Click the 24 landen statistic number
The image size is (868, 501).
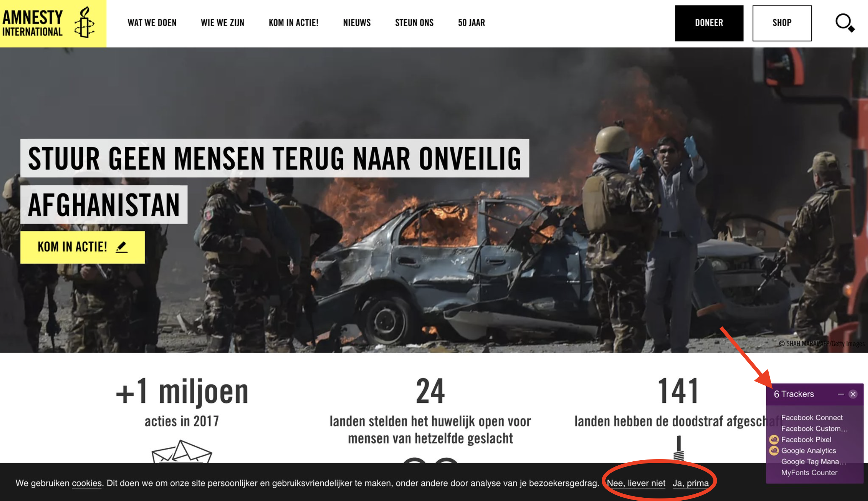[x=430, y=391]
